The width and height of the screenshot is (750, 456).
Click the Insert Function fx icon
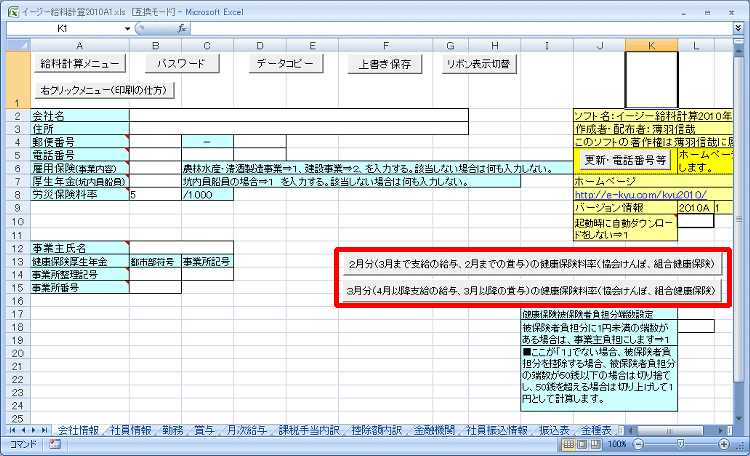[182, 29]
